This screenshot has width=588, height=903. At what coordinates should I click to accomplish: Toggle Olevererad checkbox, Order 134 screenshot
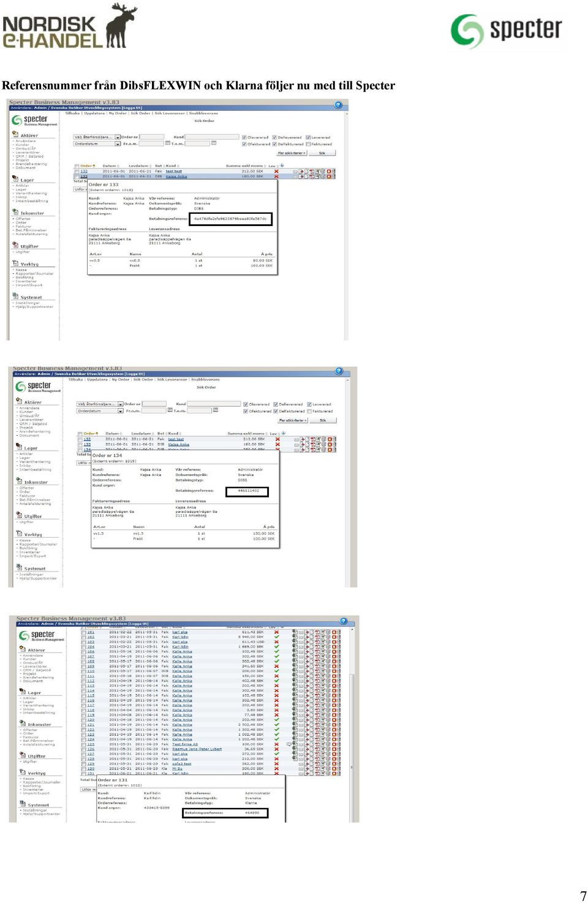coord(246,404)
